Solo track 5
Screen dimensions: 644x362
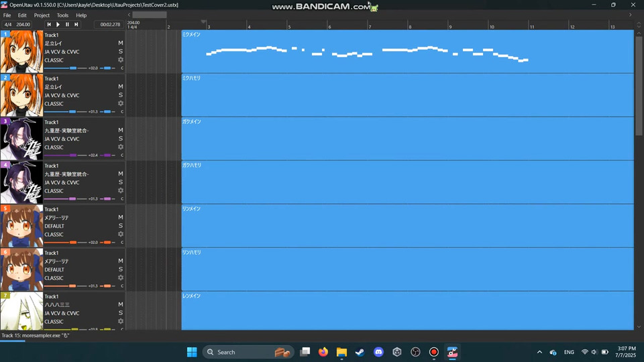click(x=120, y=225)
